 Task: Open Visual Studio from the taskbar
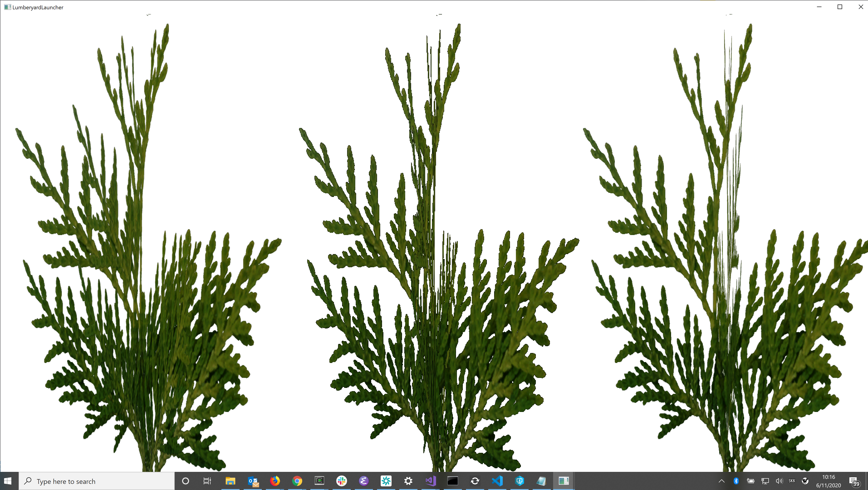(430, 481)
